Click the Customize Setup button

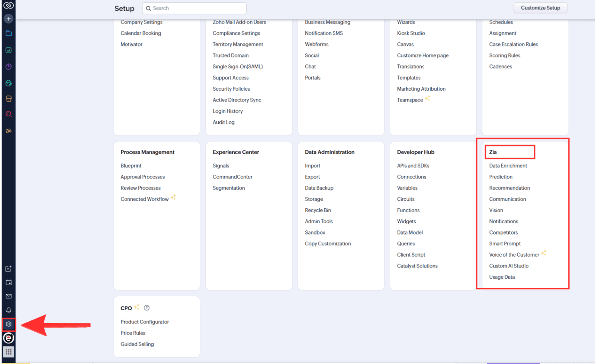coord(540,8)
